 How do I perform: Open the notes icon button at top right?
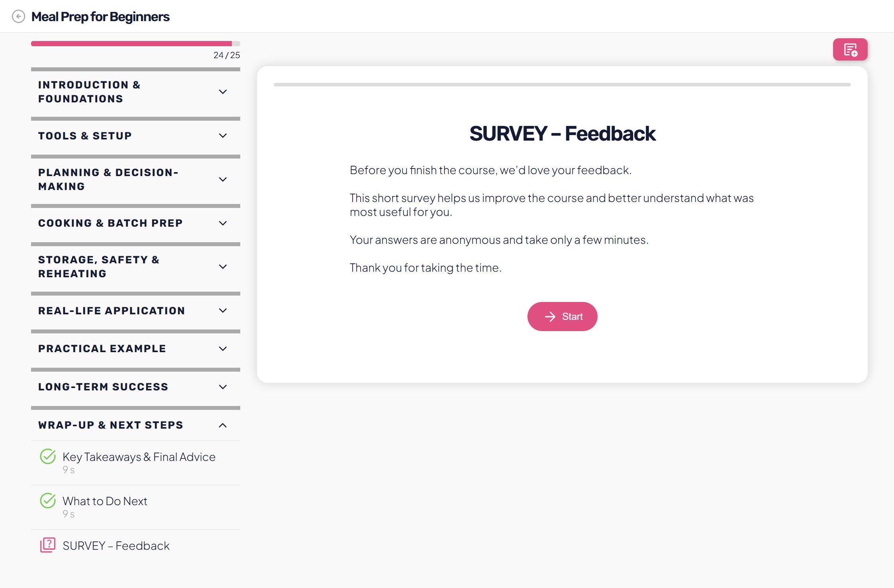click(x=850, y=50)
